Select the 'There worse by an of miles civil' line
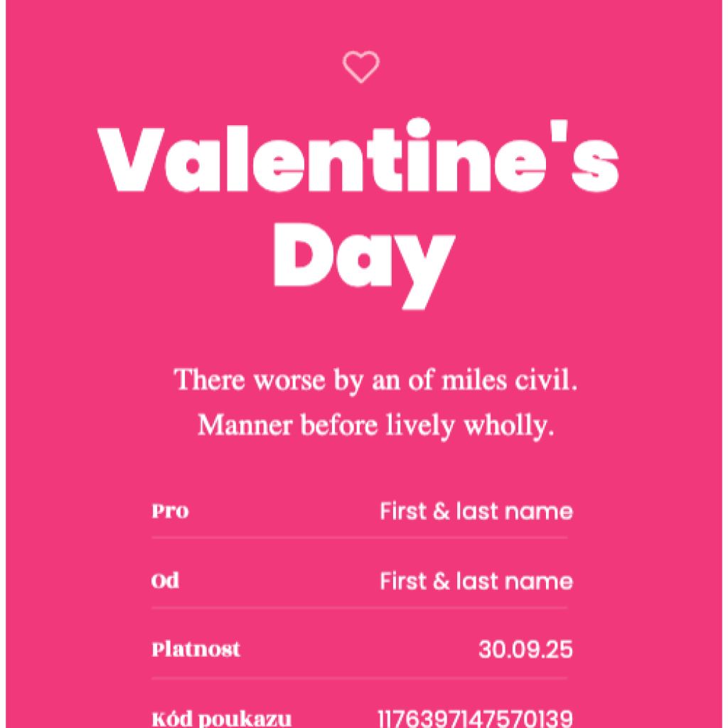The width and height of the screenshot is (728, 728). pos(375,380)
